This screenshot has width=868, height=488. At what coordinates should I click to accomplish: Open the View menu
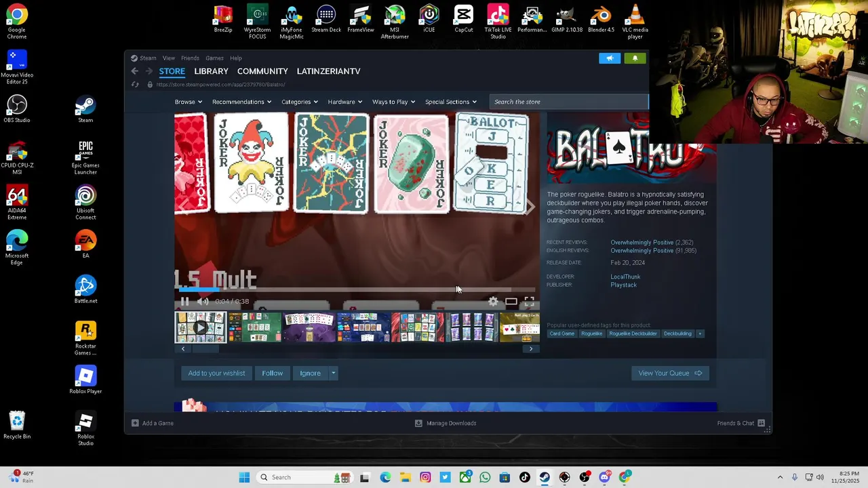click(168, 58)
